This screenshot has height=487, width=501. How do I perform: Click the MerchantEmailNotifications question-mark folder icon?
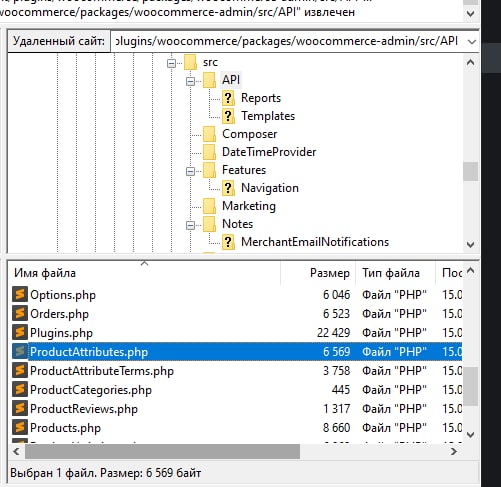[228, 242]
